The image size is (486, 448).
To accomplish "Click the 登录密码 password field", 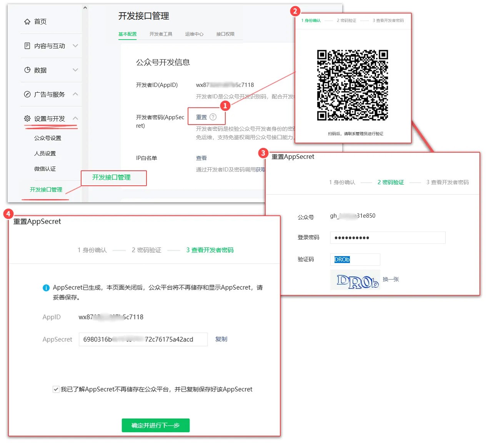I will 388,238.
